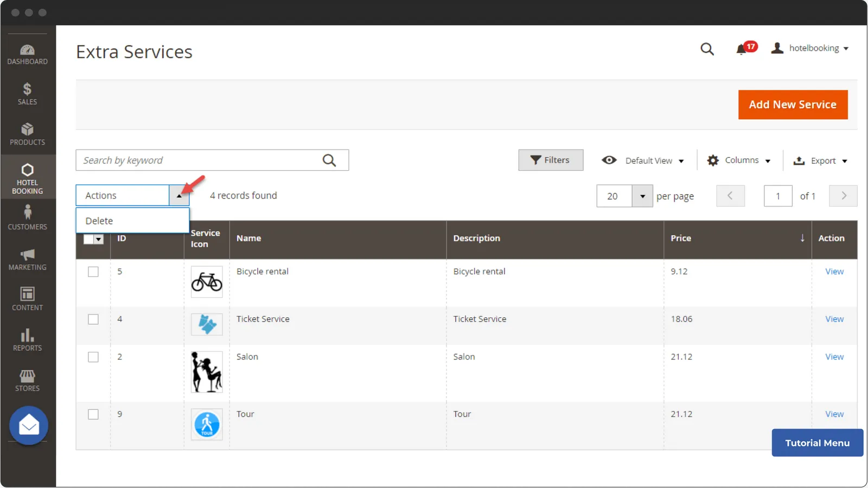Click the Add New Service button
The width and height of the screenshot is (868, 488).
pyautogui.click(x=793, y=104)
